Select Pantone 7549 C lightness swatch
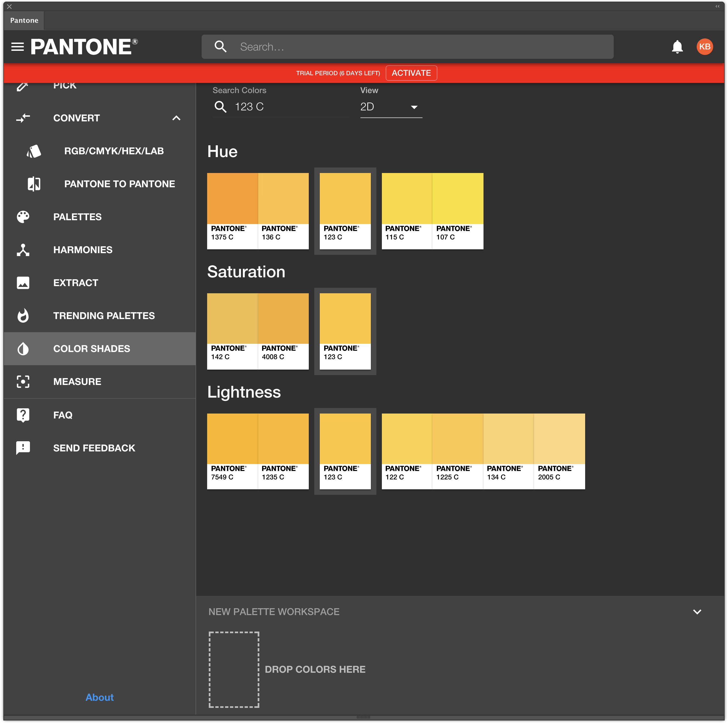 [x=232, y=451]
